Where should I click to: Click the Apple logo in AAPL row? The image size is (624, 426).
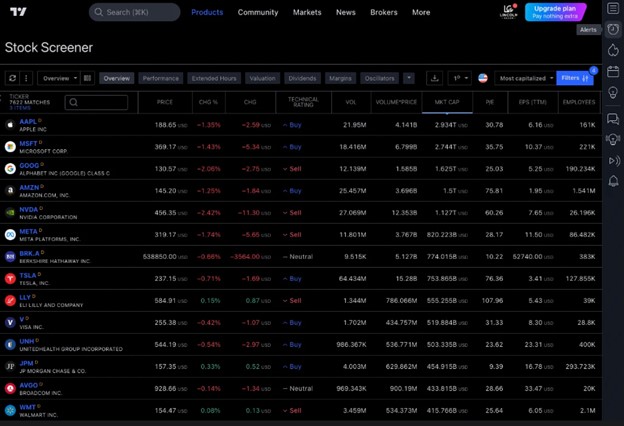point(10,125)
